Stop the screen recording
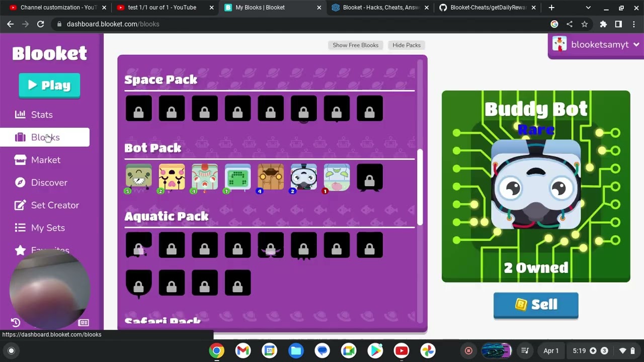The width and height of the screenshot is (644, 362). click(x=468, y=351)
